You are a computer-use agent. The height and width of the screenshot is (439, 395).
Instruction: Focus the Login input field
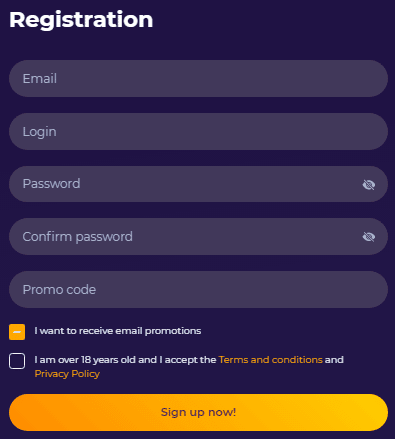(x=198, y=131)
